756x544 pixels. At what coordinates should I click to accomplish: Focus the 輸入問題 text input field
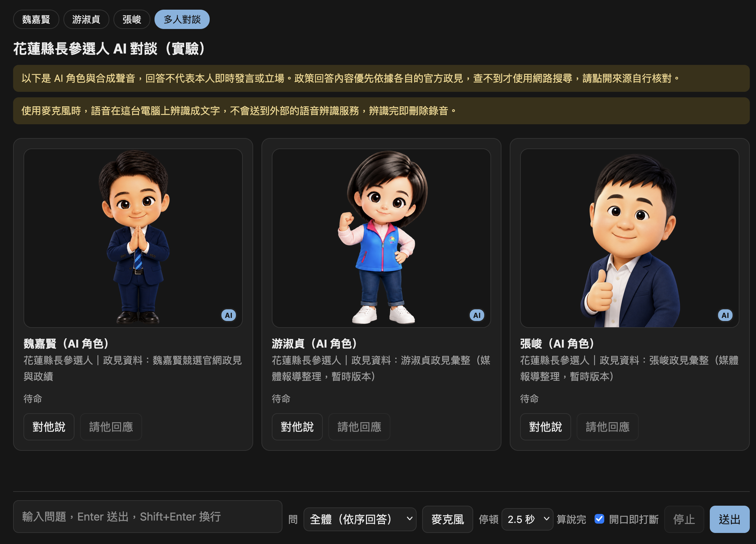pos(148,517)
